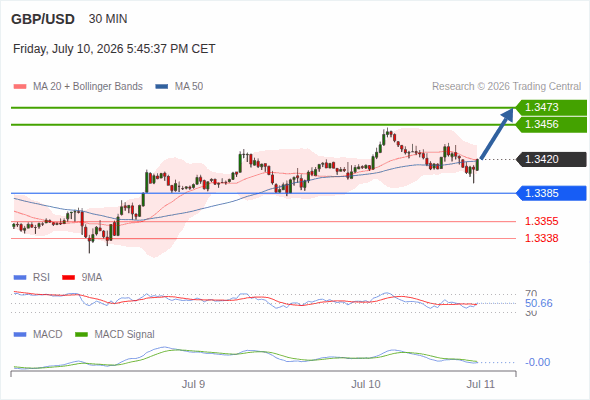590x400 pixels.
Task: Click the GBP/USD chart title
Action: click(x=43, y=19)
